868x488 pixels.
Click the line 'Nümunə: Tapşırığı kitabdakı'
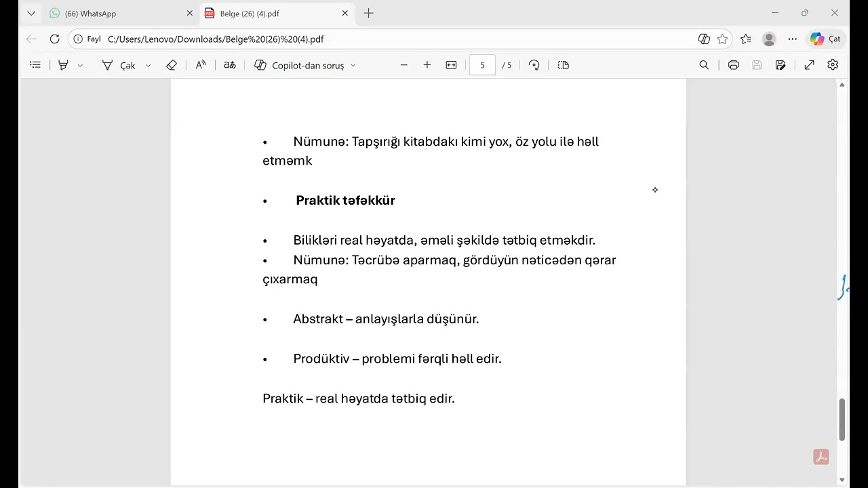point(446,142)
